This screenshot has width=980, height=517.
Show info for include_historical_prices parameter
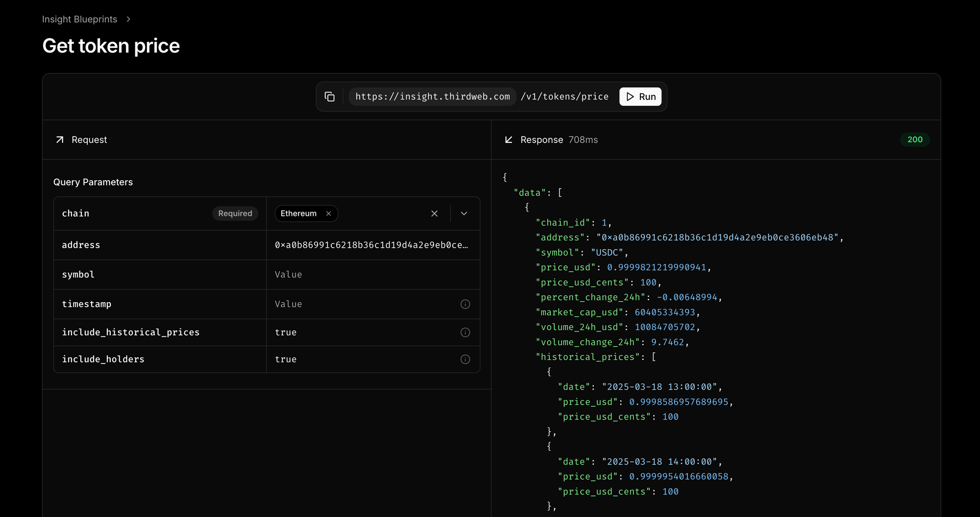click(465, 332)
